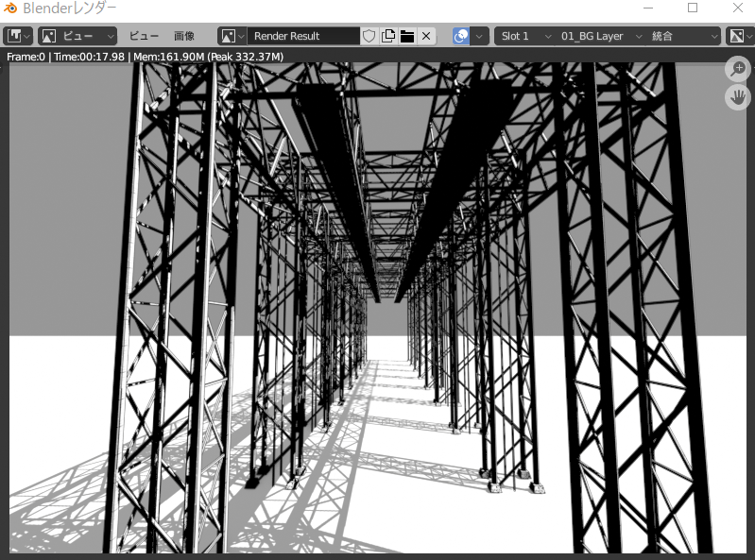Click the pan hand gizmo

click(x=738, y=97)
